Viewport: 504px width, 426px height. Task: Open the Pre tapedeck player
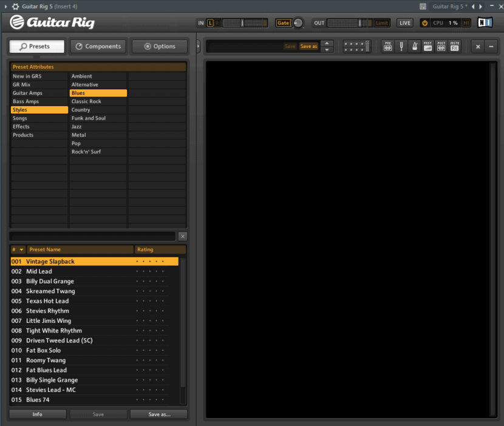388,46
